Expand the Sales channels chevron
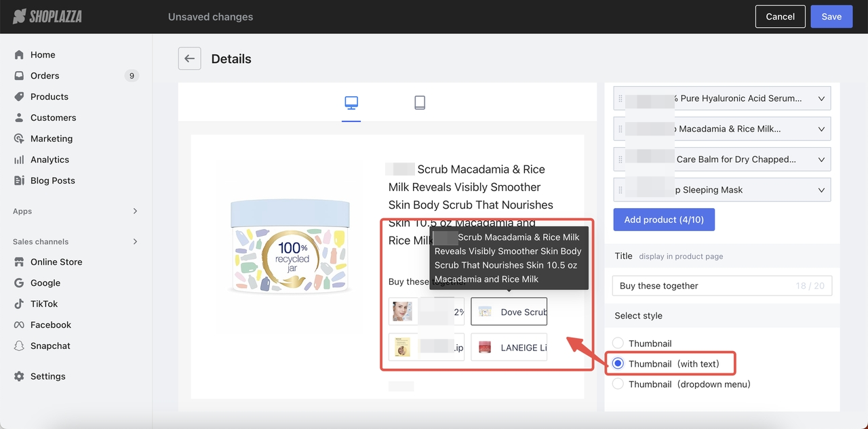Image resolution: width=868 pixels, height=429 pixels. click(135, 242)
